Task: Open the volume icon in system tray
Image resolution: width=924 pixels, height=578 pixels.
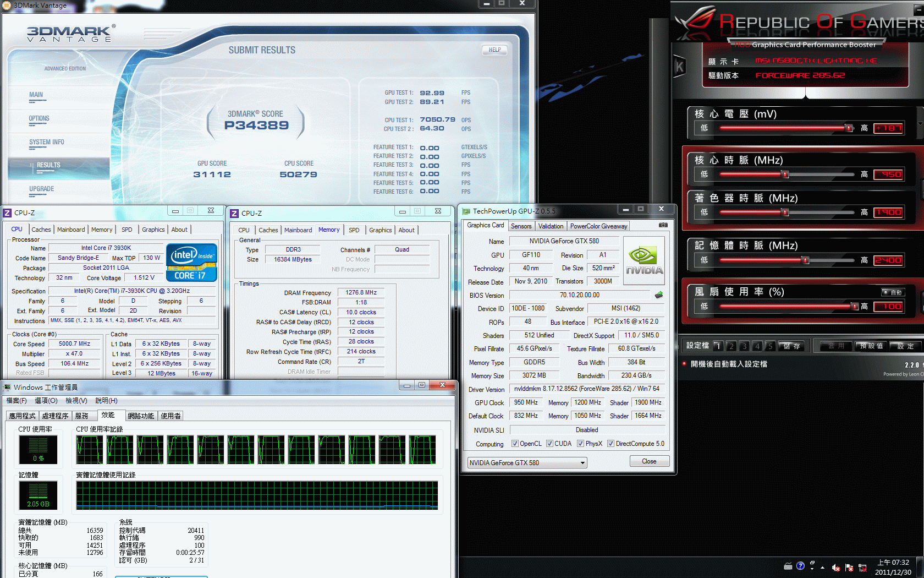Action: click(836, 567)
